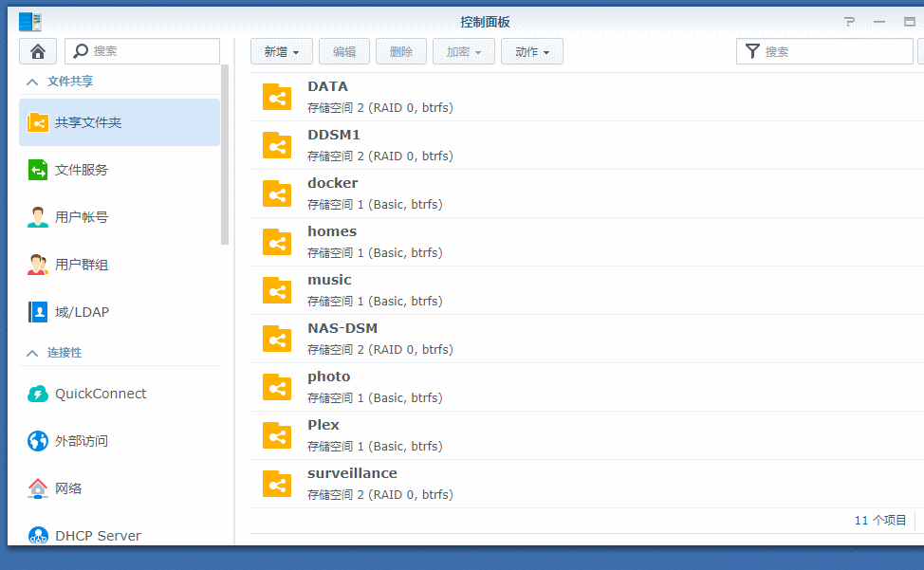Click the DHCP Server icon
The height and width of the screenshot is (570, 924).
[38, 535]
